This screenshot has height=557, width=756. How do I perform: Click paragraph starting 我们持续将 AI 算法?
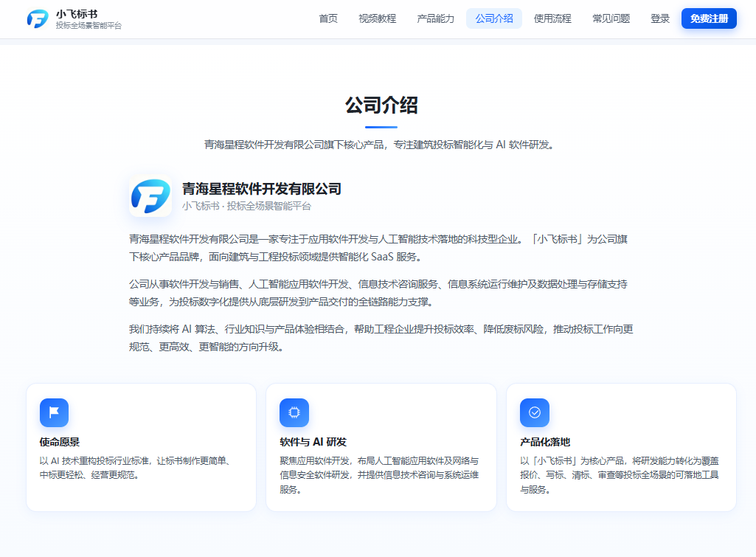pos(381,338)
